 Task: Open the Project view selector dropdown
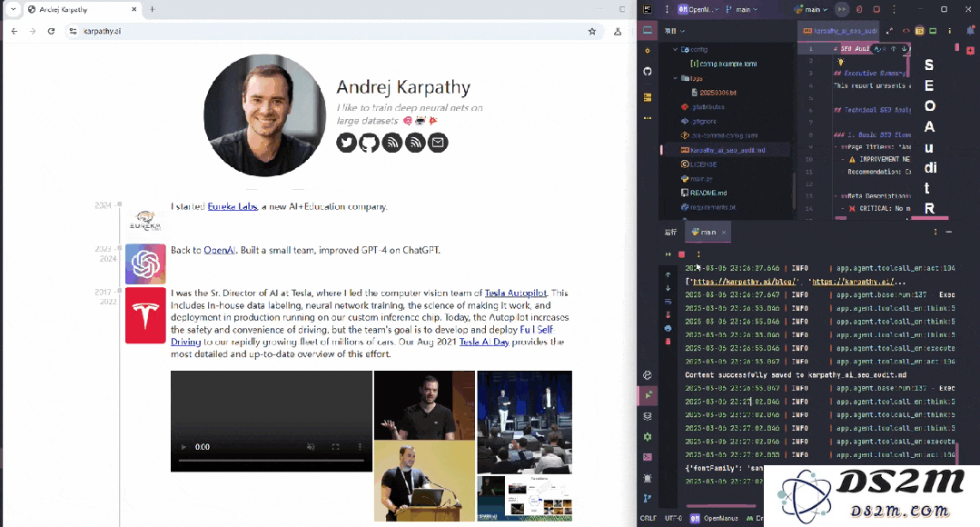click(675, 31)
